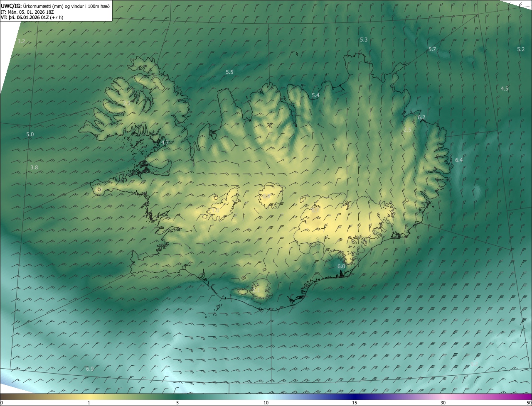Click the 1 tick on the color scale

89,403
